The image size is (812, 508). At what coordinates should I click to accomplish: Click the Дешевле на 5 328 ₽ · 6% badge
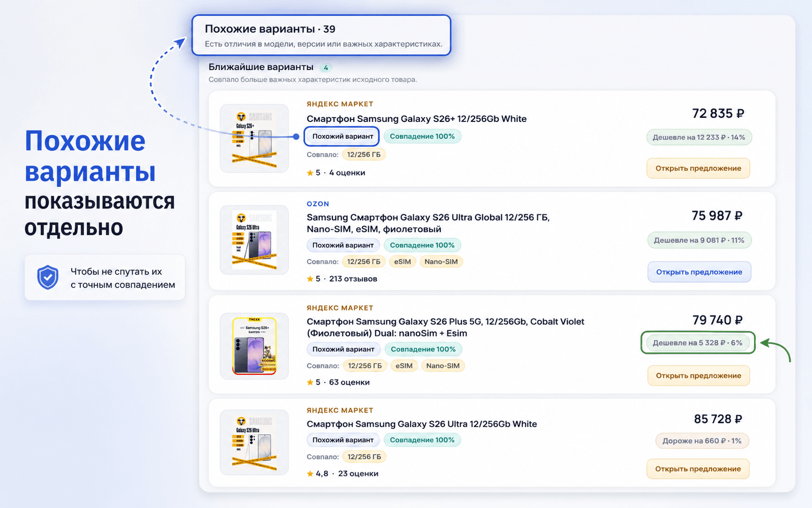click(698, 343)
